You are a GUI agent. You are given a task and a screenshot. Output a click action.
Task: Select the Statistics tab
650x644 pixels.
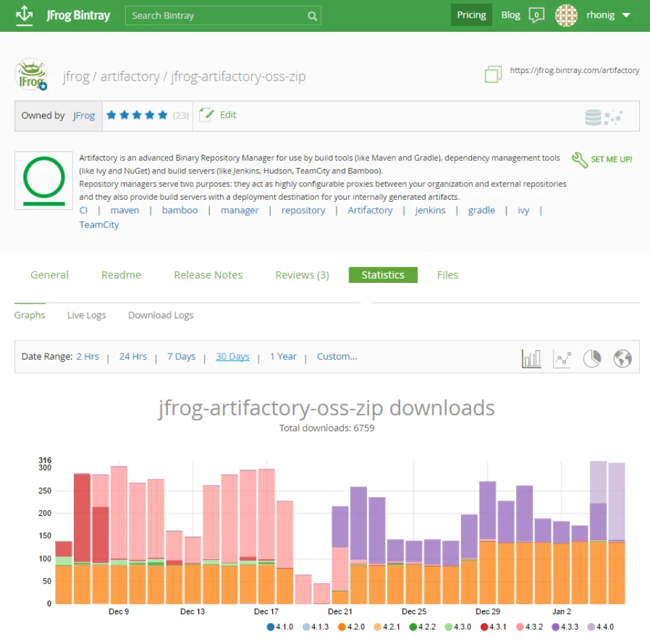[x=383, y=275]
